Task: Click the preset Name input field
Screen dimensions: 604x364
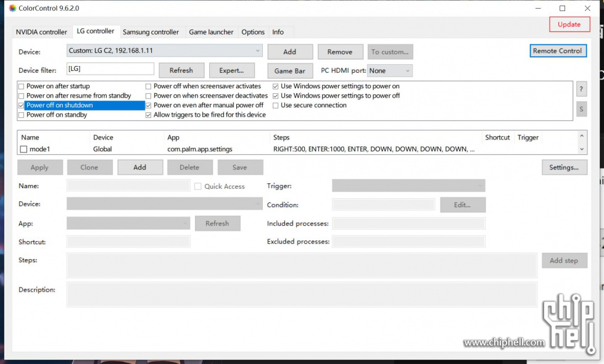Action: (x=128, y=185)
